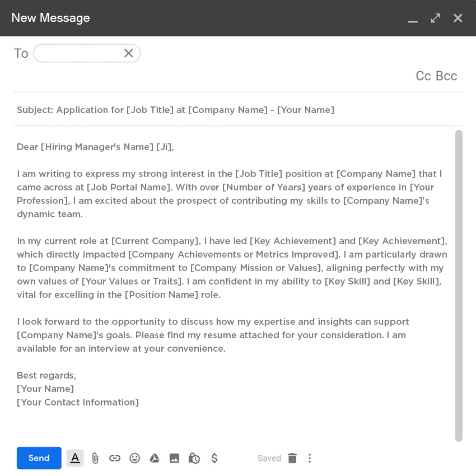Screen dimensions: 476x476
Task: Click the dollar sign money icon
Action: pos(214,458)
